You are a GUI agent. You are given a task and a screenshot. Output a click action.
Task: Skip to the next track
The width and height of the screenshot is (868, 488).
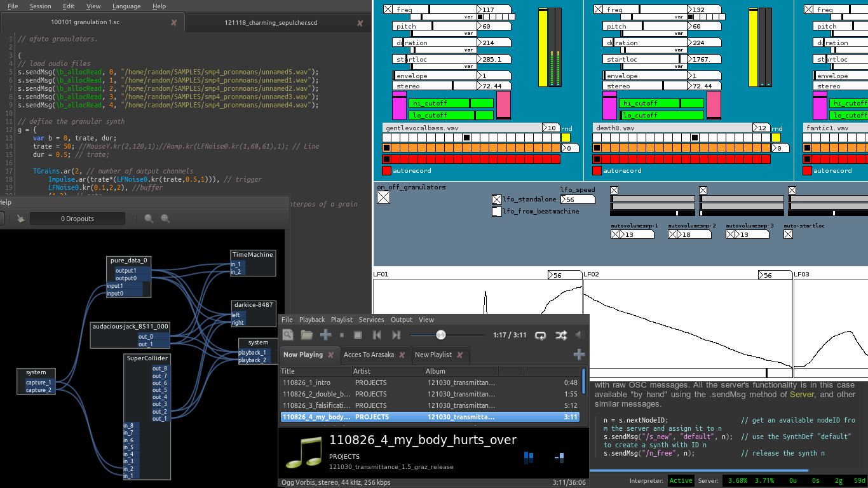[397, 335]
